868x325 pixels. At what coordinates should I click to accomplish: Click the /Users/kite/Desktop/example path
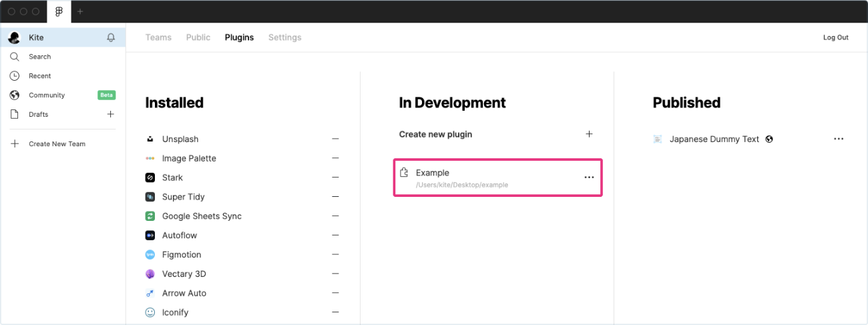click(x=462, y=185)
